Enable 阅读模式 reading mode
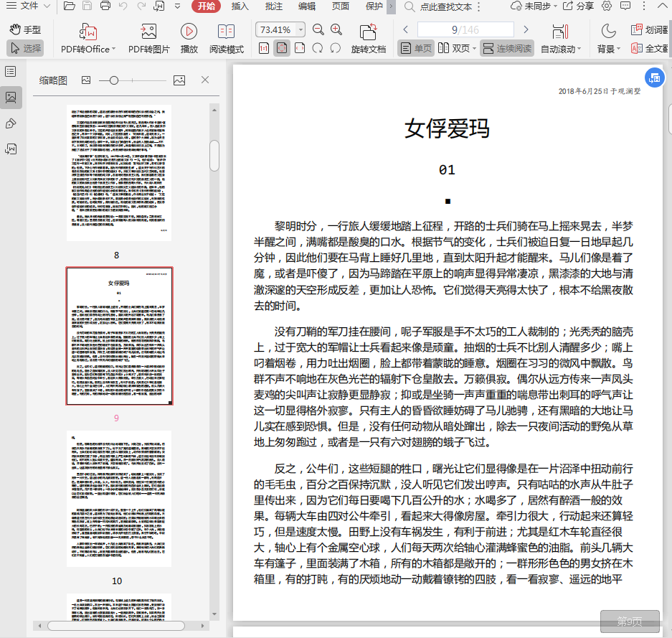The image size is (672, 638). [x=227, y=38]
